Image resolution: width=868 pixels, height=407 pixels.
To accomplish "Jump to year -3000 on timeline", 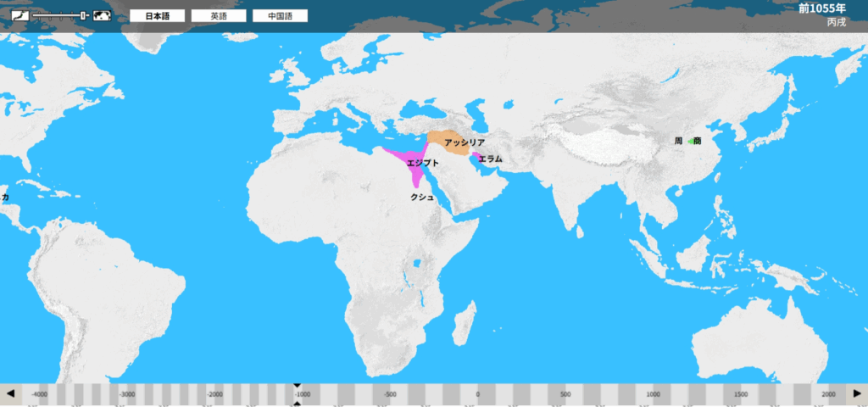I will [126, 394].
